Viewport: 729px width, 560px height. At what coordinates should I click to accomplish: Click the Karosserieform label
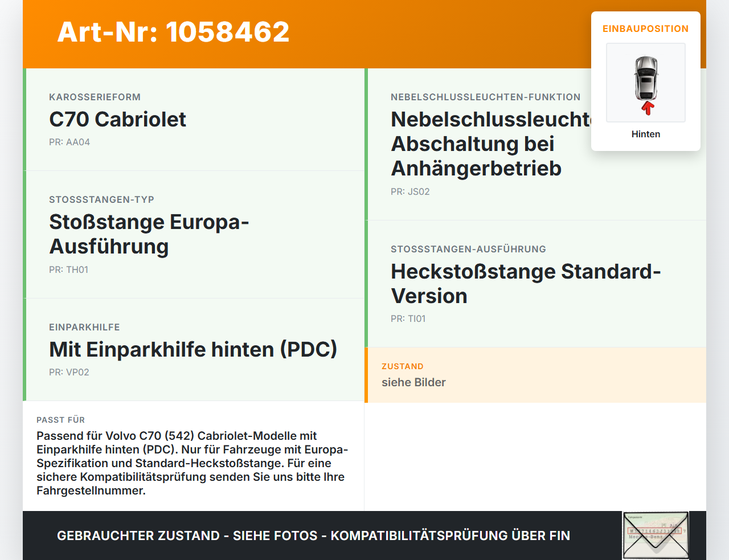point(95,97)
